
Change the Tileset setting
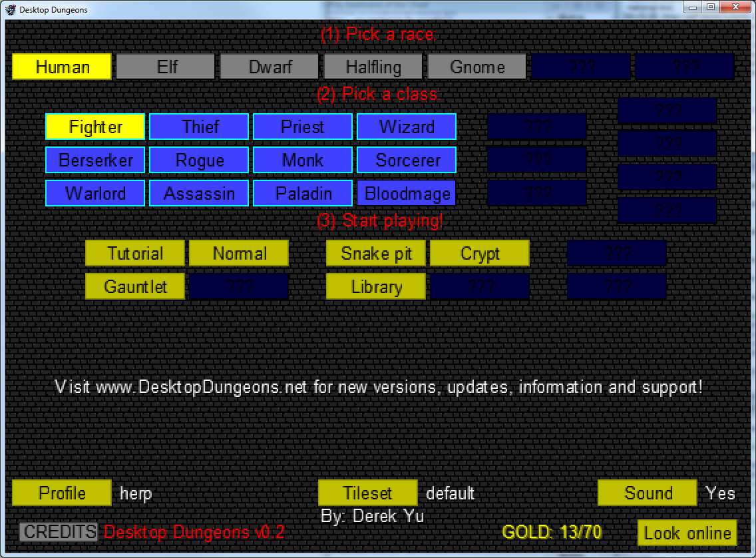pos(368,493)
